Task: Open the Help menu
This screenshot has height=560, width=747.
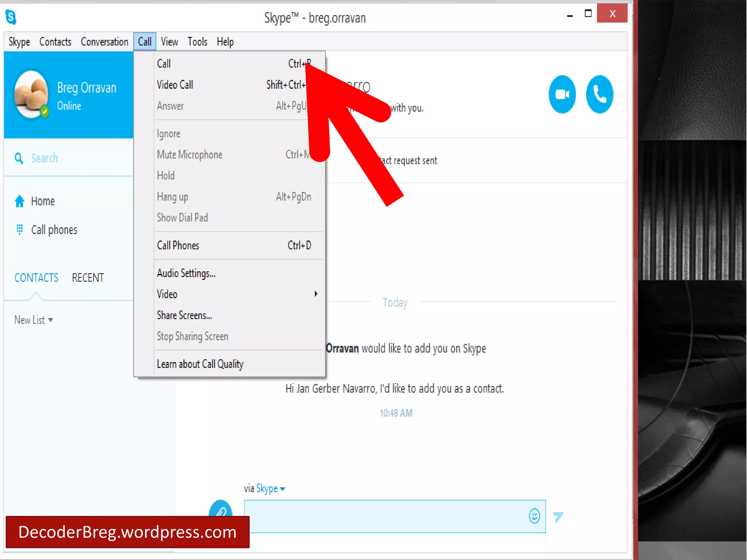Action: 225,42
